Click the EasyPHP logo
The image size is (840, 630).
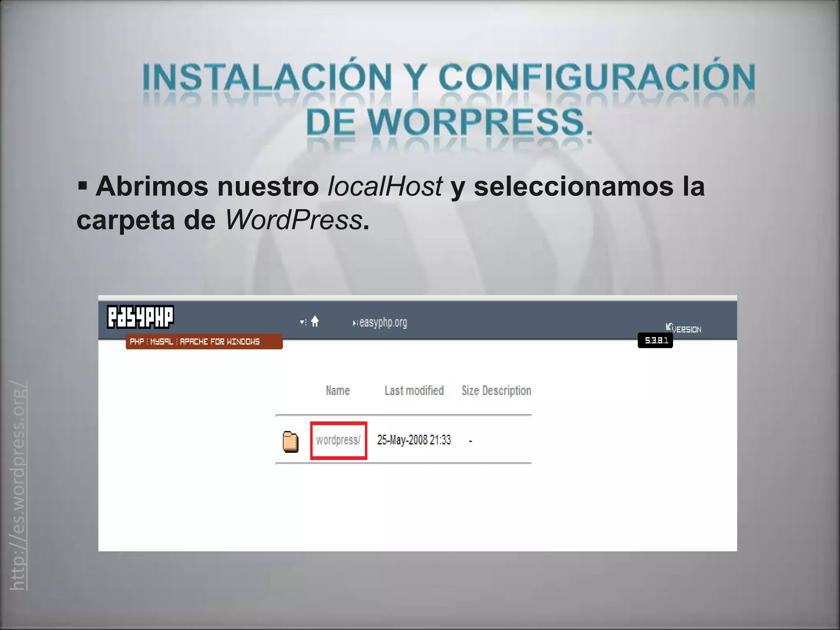(140, 317)
